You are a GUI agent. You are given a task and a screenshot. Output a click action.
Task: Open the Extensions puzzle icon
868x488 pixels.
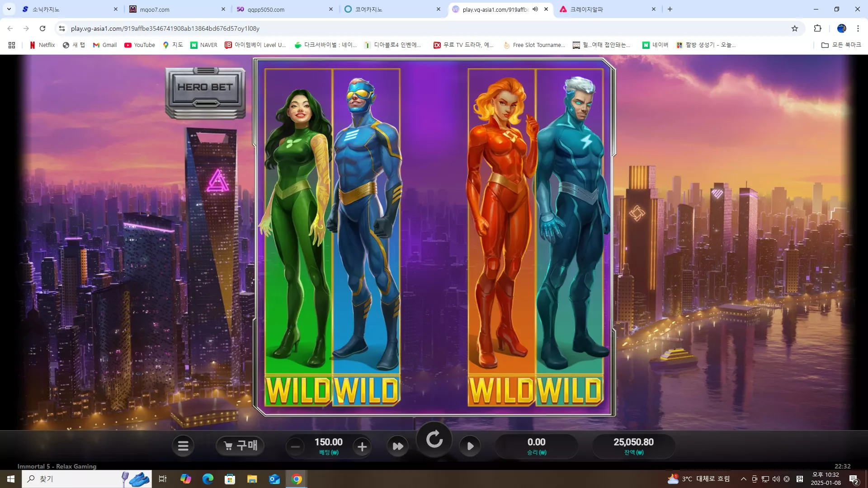tap(817, 28)
